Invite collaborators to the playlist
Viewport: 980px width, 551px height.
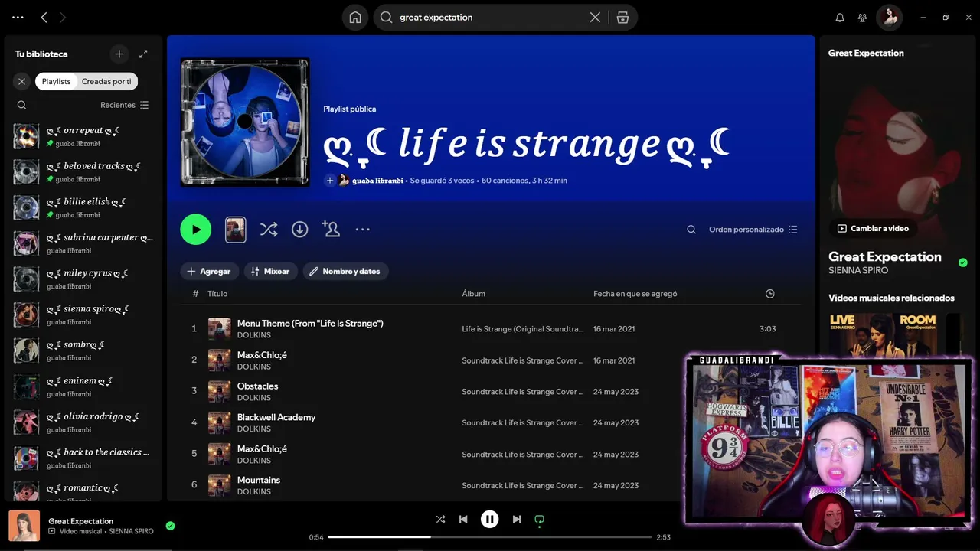click(331, 229)
